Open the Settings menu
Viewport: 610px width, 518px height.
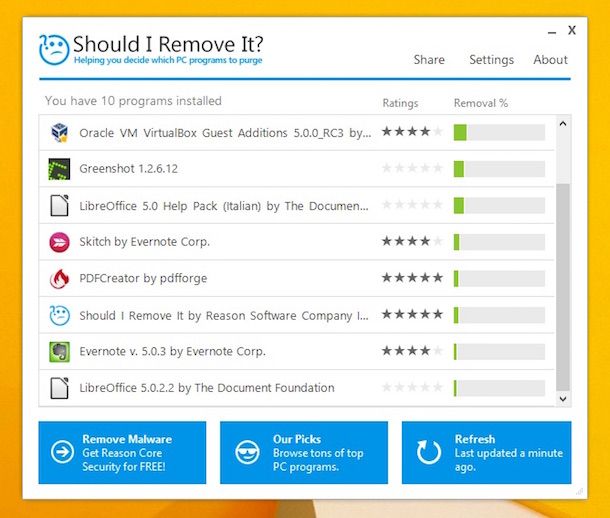pos(491,60)
